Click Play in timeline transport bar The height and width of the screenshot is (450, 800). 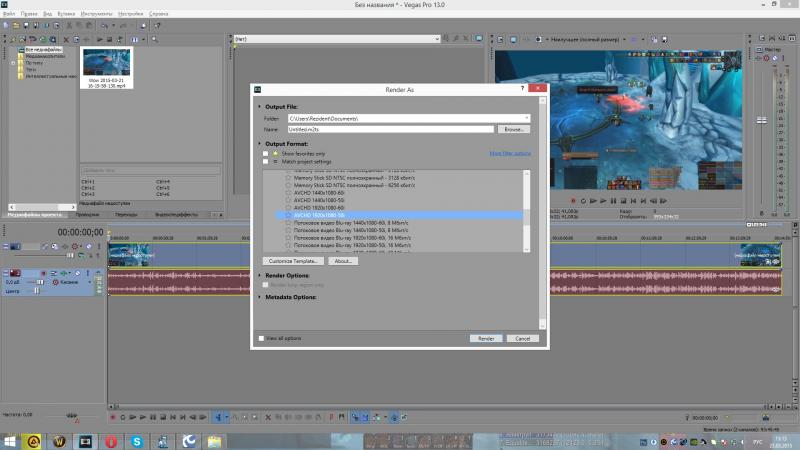pos(143,417)
